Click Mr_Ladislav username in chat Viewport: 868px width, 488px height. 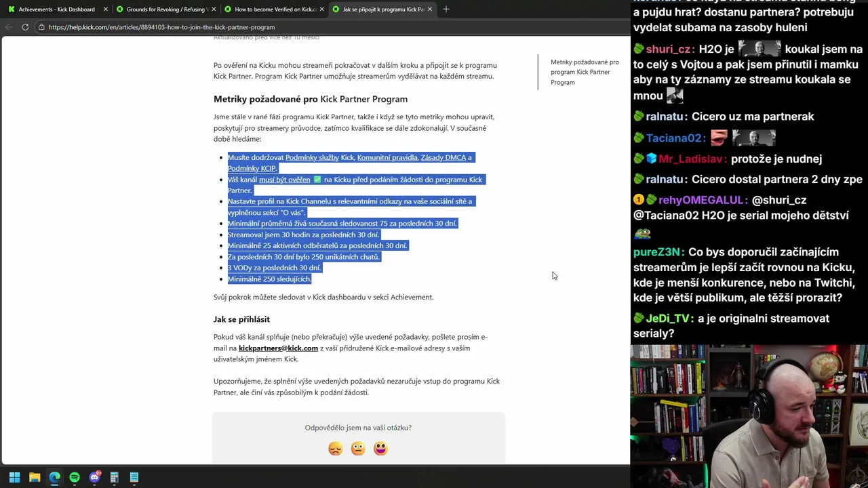pos(690,159)
